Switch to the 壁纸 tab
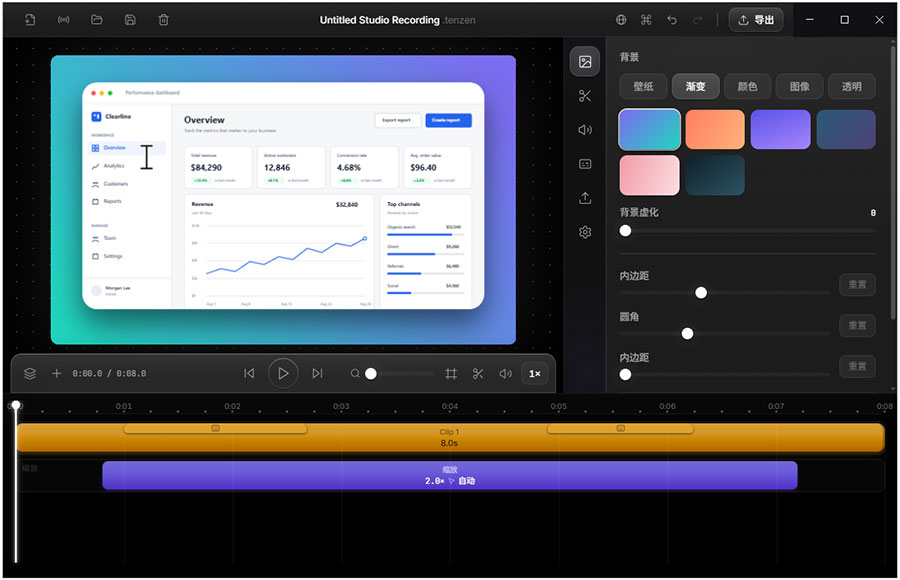 click(643, 86)
